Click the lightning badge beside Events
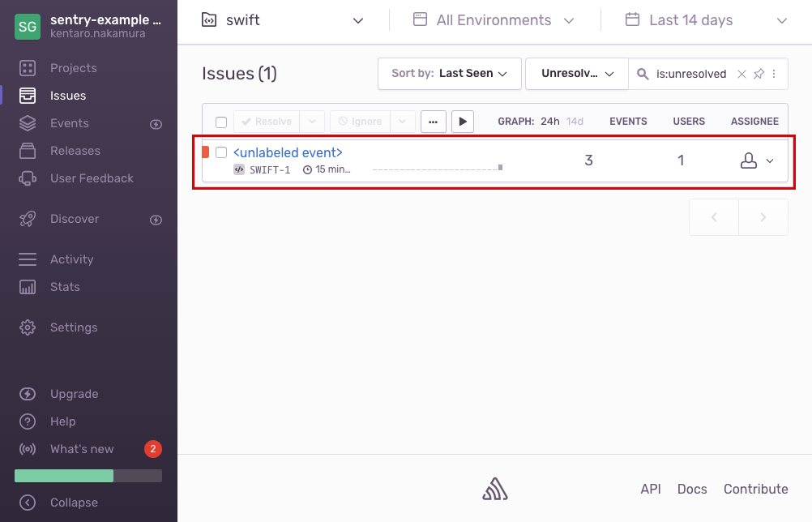The image size is (812, 522). (156, 124)
